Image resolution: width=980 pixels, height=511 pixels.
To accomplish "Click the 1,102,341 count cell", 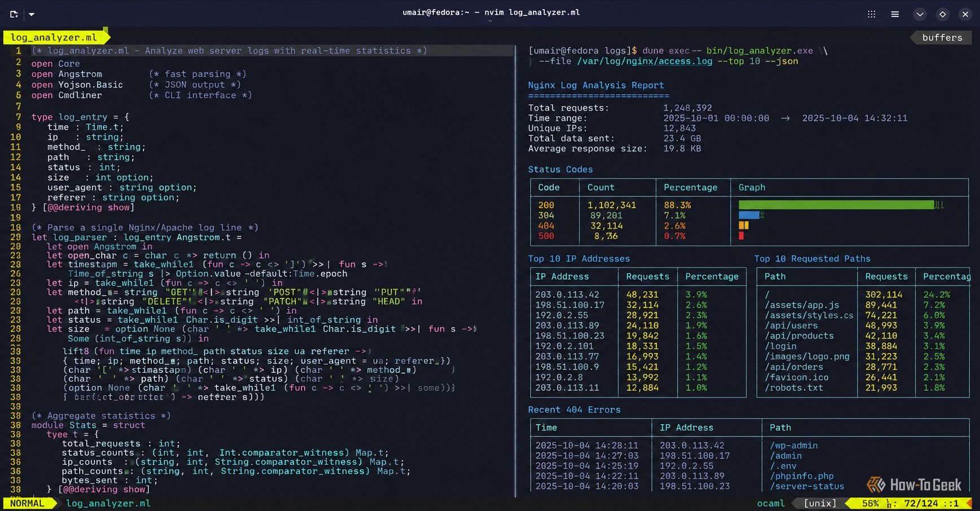I will pos(611,205).
